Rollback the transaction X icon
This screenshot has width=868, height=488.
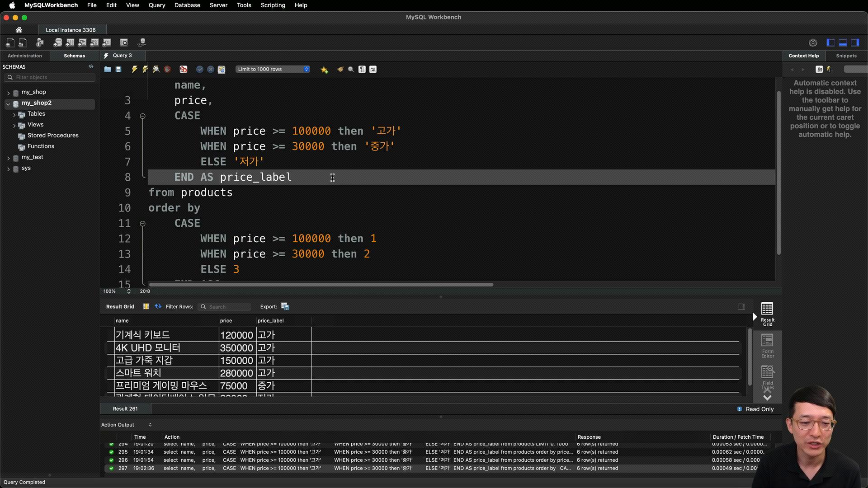pos(211,69)
